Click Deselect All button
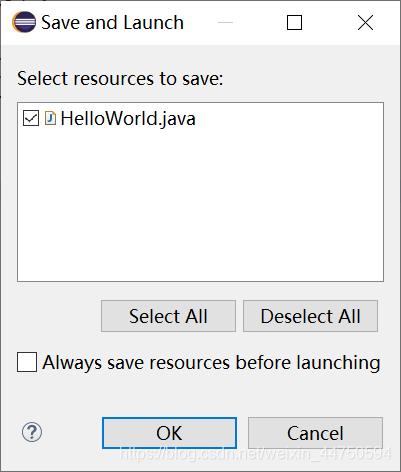Viewport: 401px width, 472px height. coord(310,316)
